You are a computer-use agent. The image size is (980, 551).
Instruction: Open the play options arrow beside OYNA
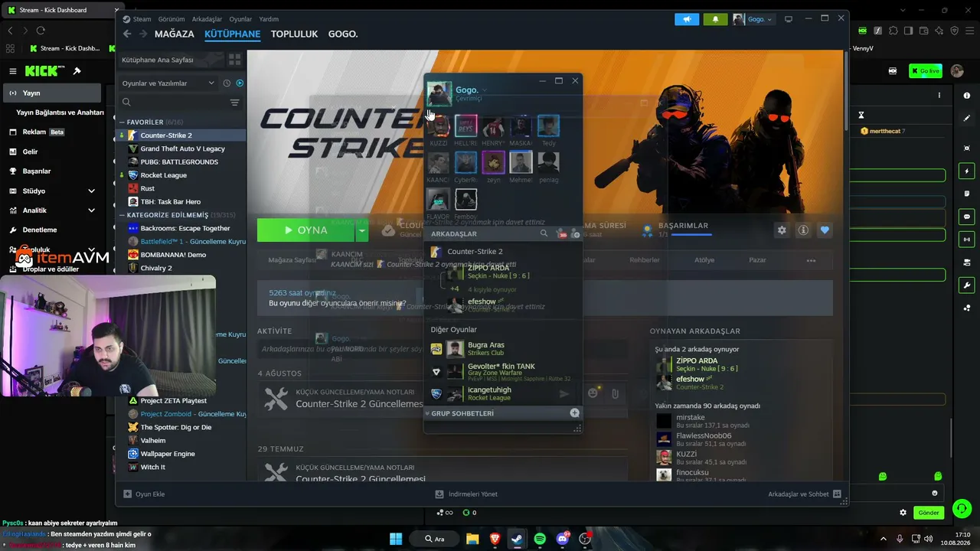tap(362, 230)
